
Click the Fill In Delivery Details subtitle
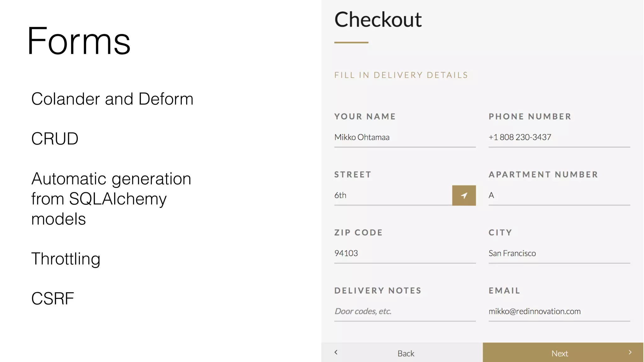(x=401, y=75)
